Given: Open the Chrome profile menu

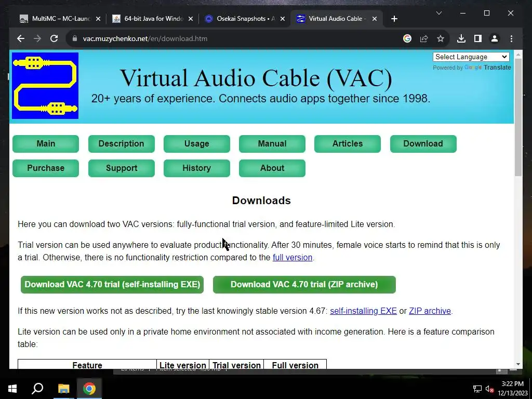Looking at the screenshot, I should click(495, 38).
